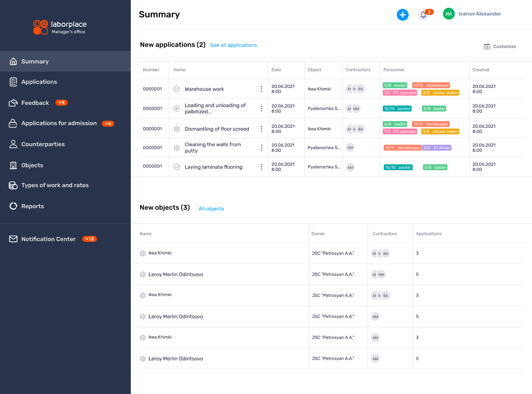Screen dimensions: 532x394
Task: Click the AM contractor avatar for Laying laminate flooring
Action: pyautogui.click(x=350, y=167)
